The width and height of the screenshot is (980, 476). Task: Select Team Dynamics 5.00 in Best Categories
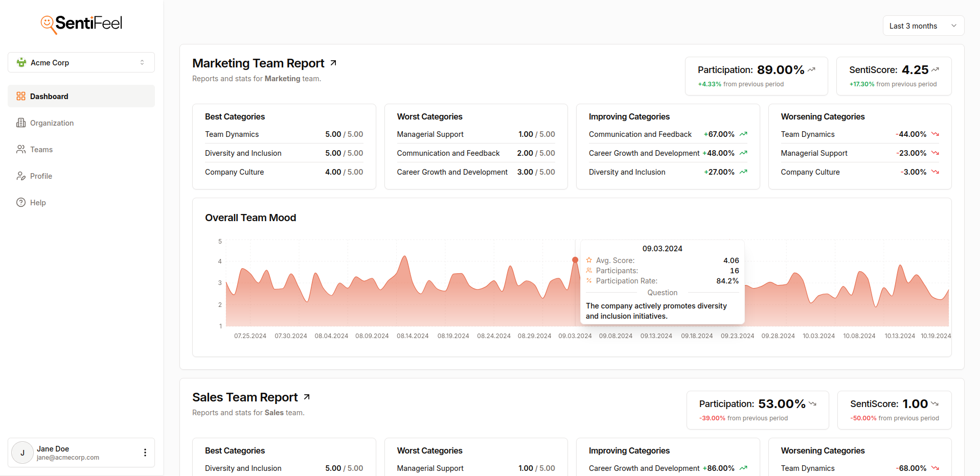pyautogui.click(x=284, y=134)
